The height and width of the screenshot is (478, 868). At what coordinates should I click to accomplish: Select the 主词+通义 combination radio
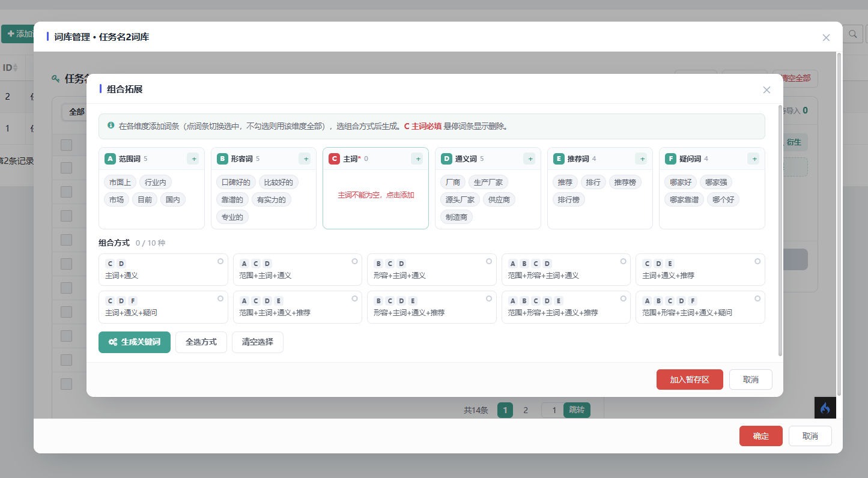click(x=220, y=261)
